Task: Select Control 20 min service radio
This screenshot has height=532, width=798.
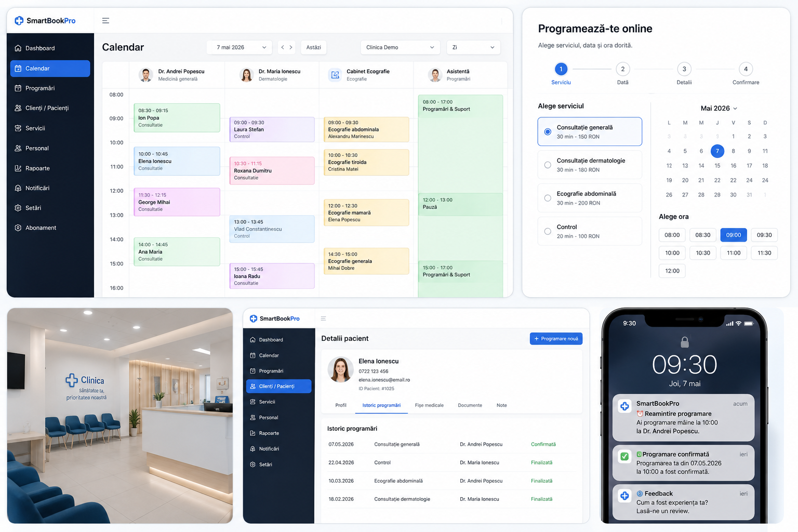Action: [548, 231]
